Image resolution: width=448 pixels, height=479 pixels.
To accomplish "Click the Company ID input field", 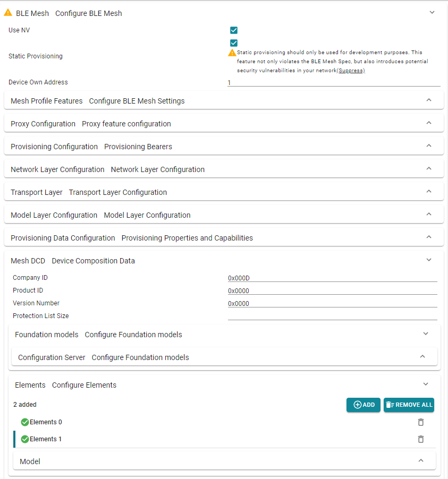I will pos(332,278).
